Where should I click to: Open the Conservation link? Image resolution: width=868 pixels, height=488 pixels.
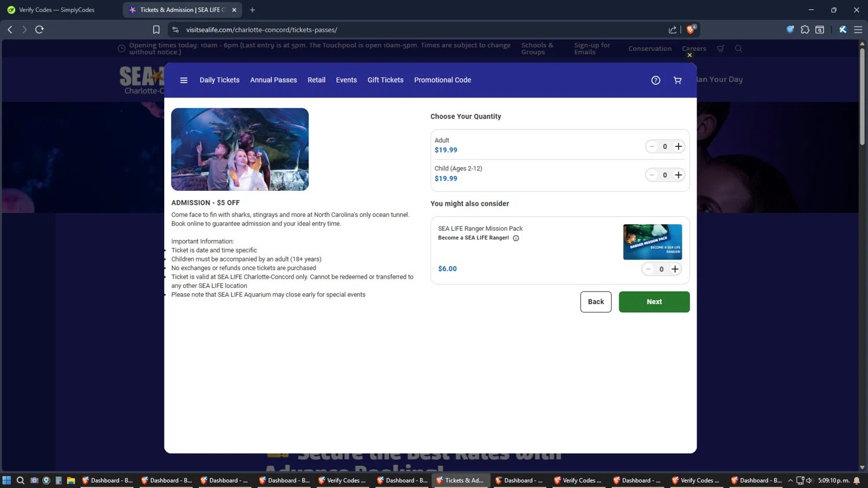(x=650, y=49)
